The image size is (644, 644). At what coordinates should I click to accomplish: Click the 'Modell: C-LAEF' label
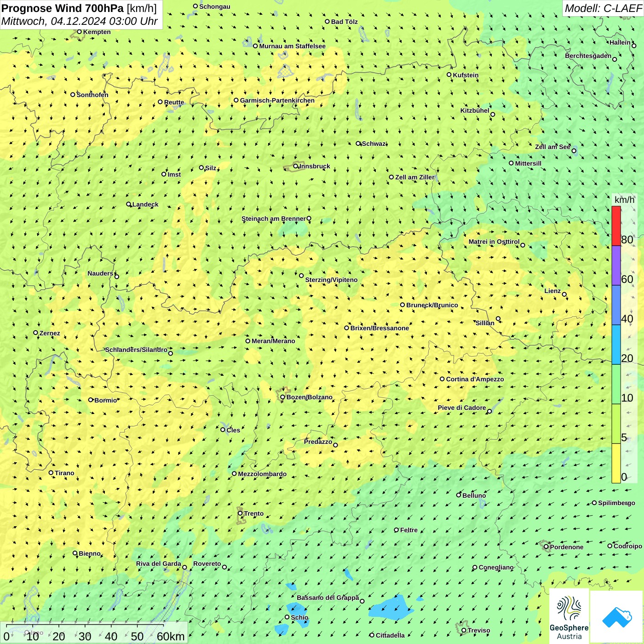click(603, 8)
